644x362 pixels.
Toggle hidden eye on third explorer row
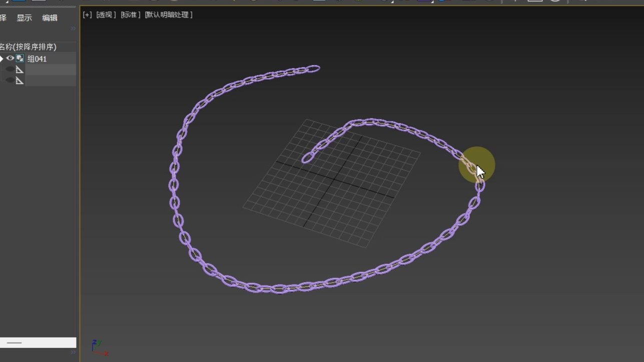10,80
